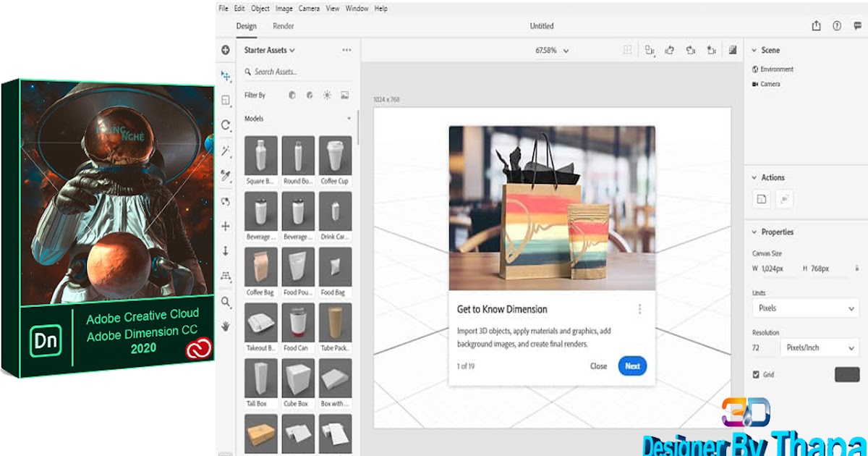
Task: Close the Get to Know Dimension tutorial
Action: [598, 366]
